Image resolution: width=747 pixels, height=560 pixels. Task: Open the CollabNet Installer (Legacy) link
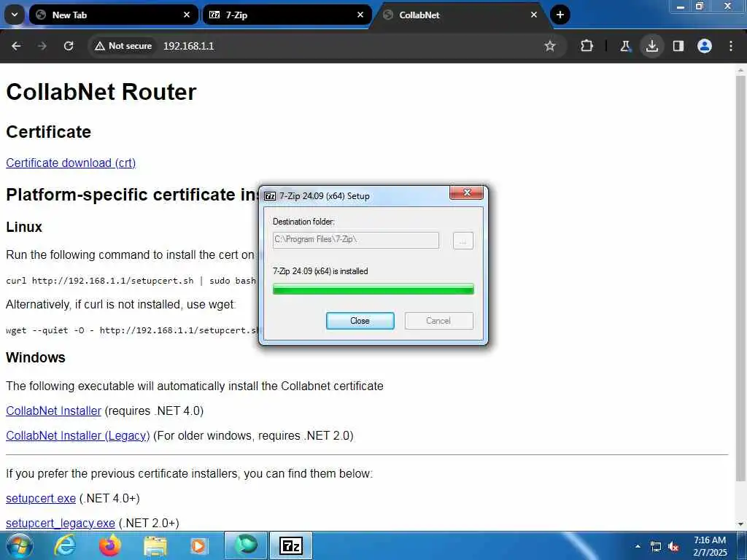(x=77, y=435)
